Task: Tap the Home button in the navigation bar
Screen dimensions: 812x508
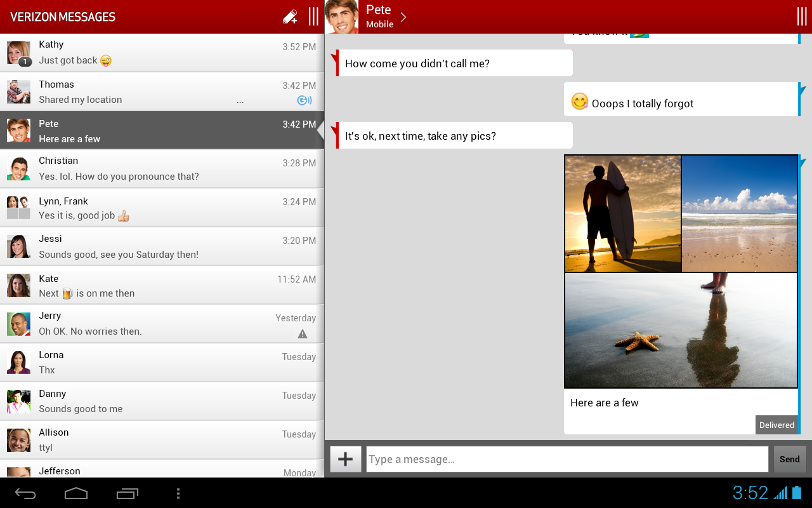Action: pos(76,493)
